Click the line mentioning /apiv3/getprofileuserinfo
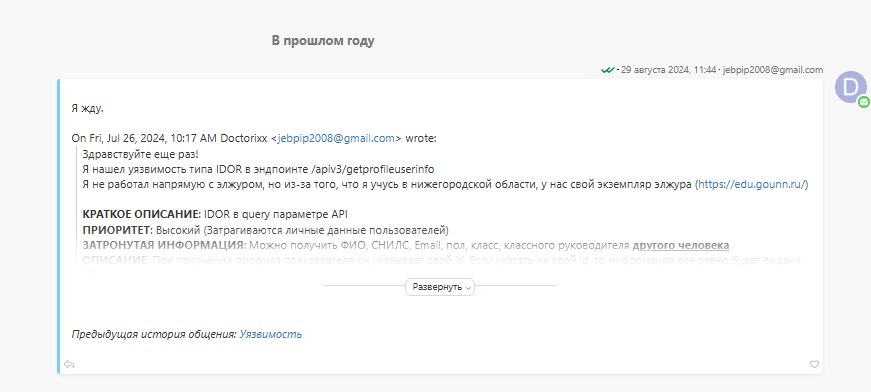The image size is (871, 392). coord(258,169)
